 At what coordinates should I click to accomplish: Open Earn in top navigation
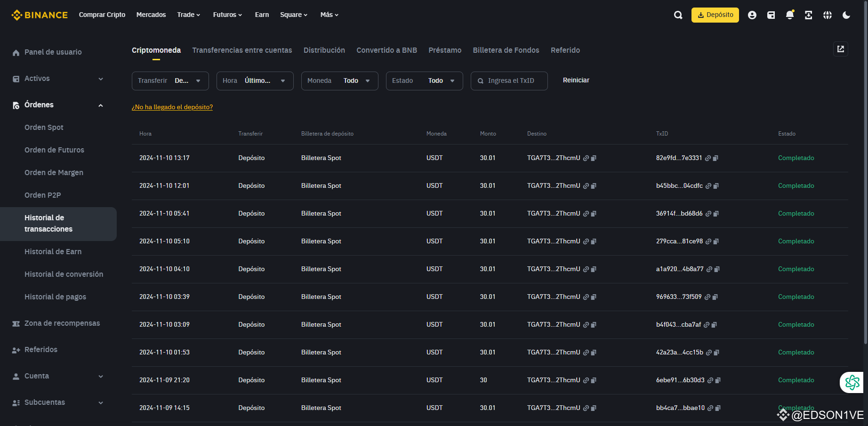(x=262, y=15)
